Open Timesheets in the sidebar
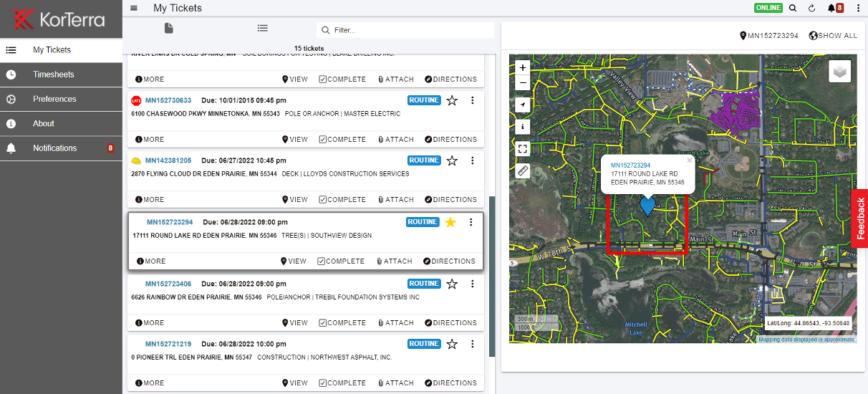 [53, 75]
